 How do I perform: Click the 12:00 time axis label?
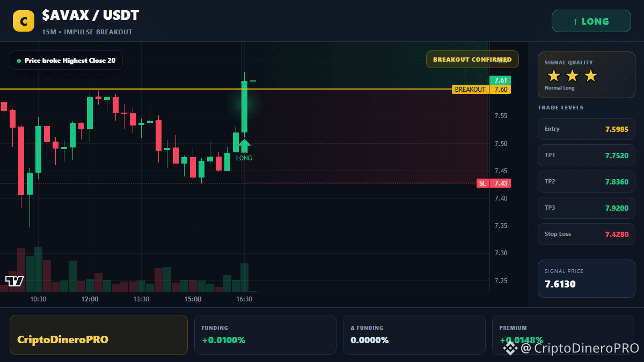click(x=90, y=299)
